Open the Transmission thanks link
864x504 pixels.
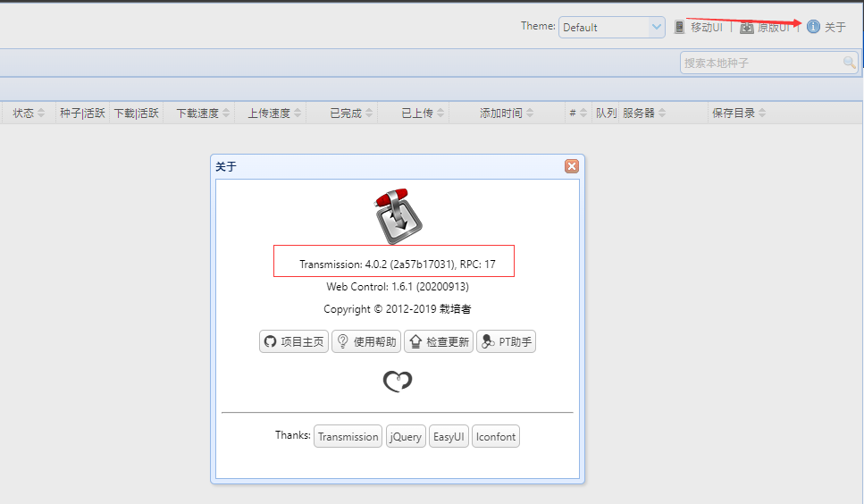tap(348, 436)
